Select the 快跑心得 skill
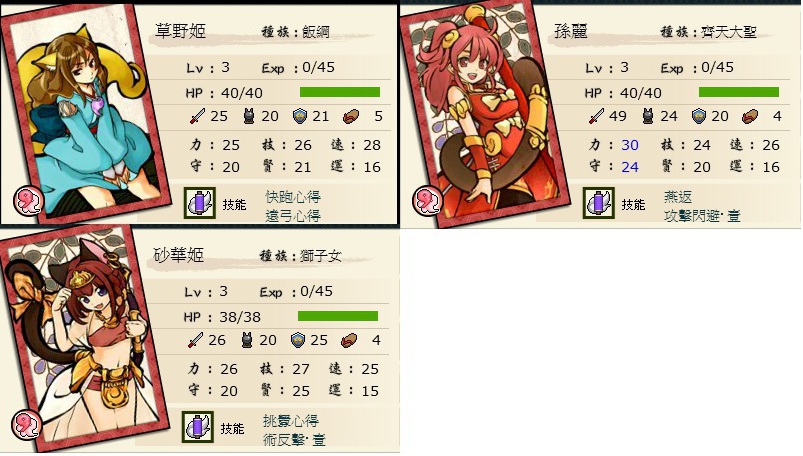This screenshot has height=456, width=803. coord(293,197)
